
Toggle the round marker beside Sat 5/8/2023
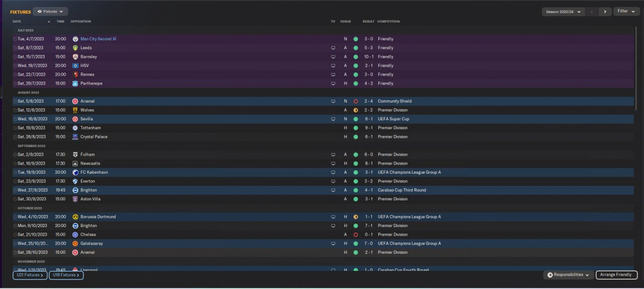pos(15,101)
